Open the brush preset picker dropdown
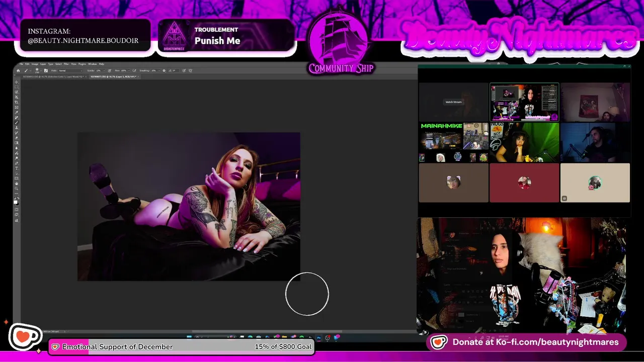Viewport: 644px width, 362px height. pyautogui.click(x=41, y=71)
